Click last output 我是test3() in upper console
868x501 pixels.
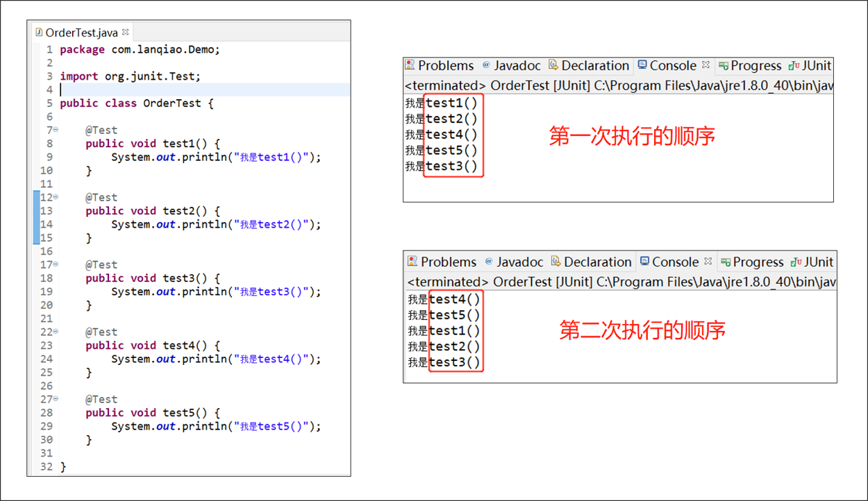(x=442, y=166)
